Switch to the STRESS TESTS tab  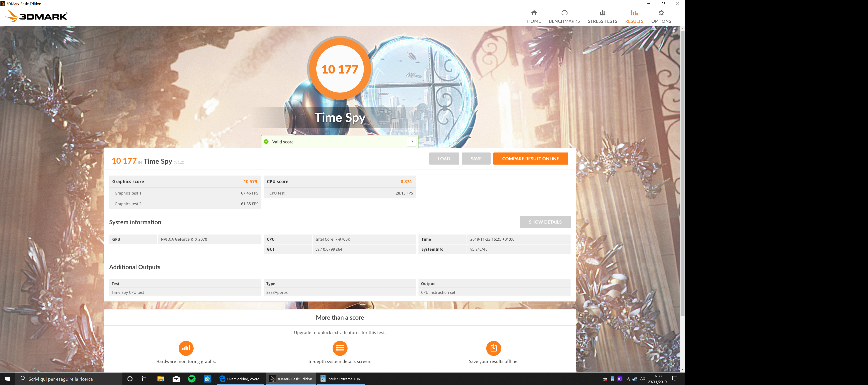(602, 17)
